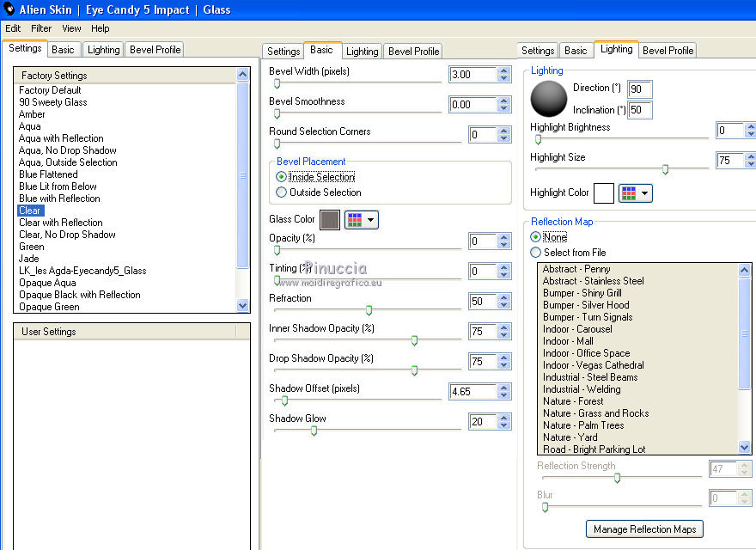Decrease Drop Shadow Opacity value

click(x=503, y=365)
